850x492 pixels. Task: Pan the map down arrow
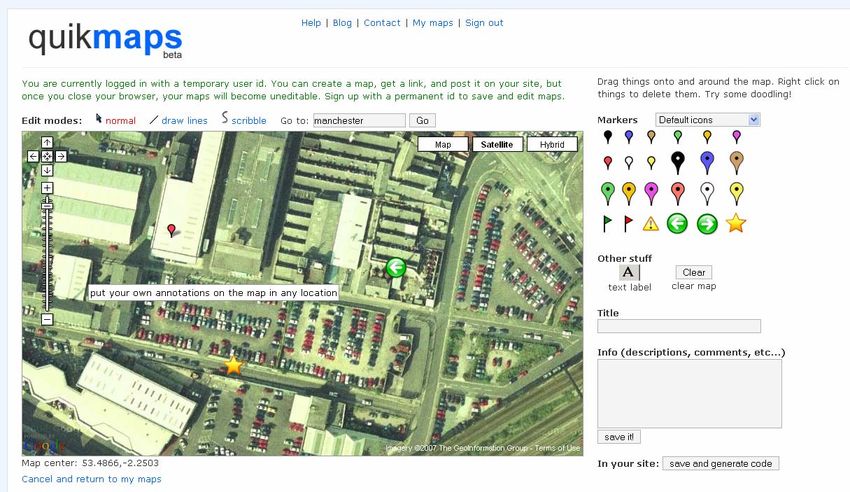point(47,170)
